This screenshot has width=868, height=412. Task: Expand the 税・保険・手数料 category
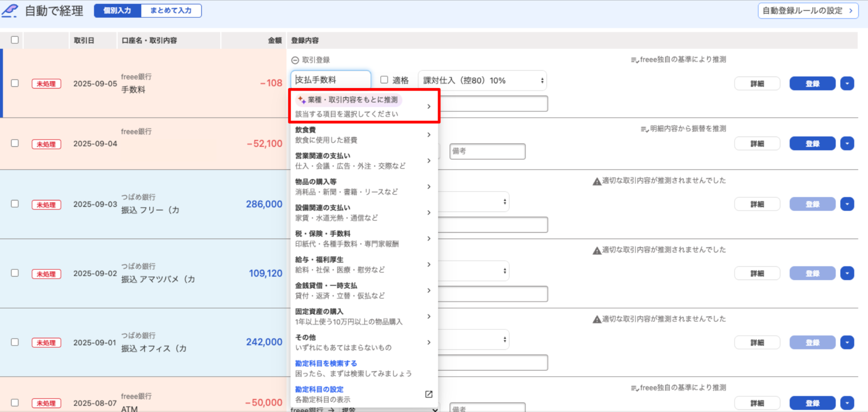tap(364, 239)
